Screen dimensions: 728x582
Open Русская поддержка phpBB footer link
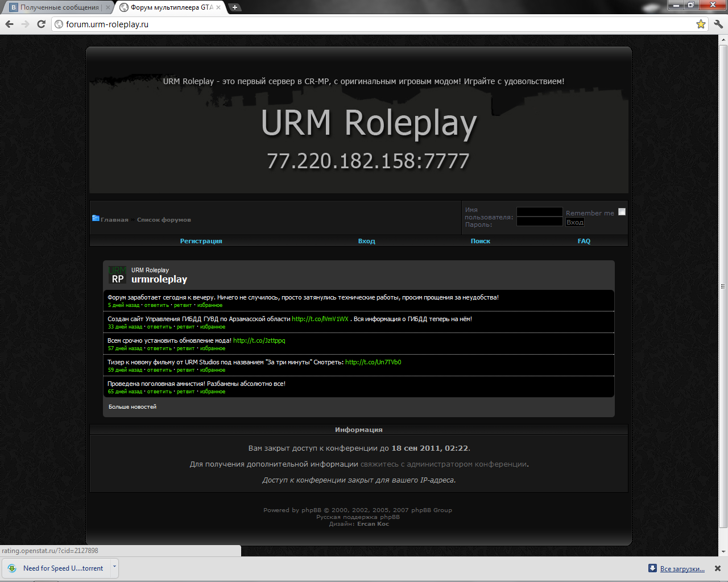(x=358, y=517)
